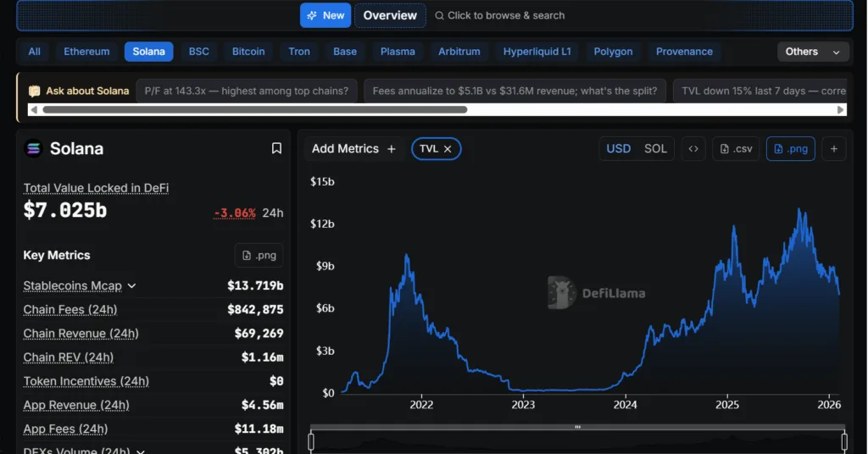This screenshot has height=454, width=868.
Task: Click the $13.719b stablecoins value
Action: tap(255, 286)
